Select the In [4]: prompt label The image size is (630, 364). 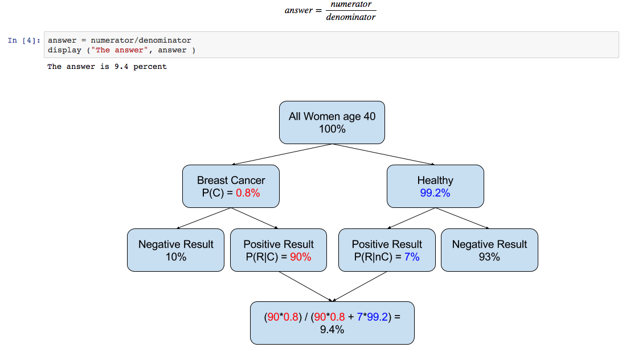(x=24, y=40)
